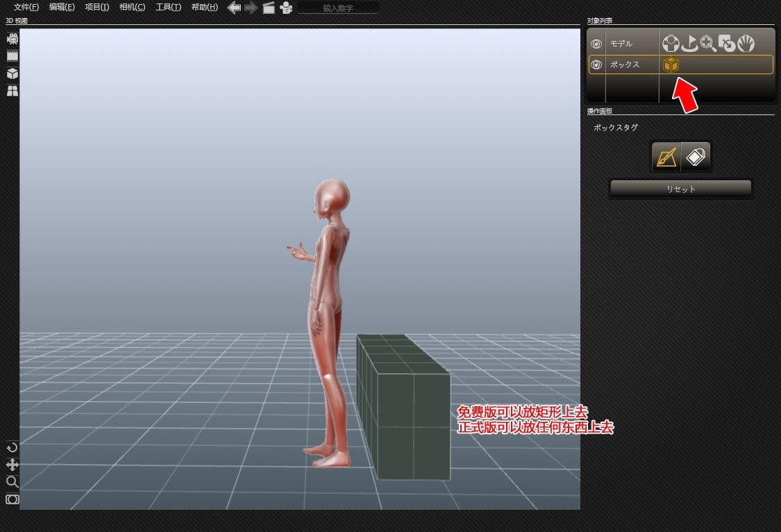Click the clapperboard icon in the top toolbar
The height and width of the screenshot is (532, 781).
pyautogui.click(x=268, y=8)
